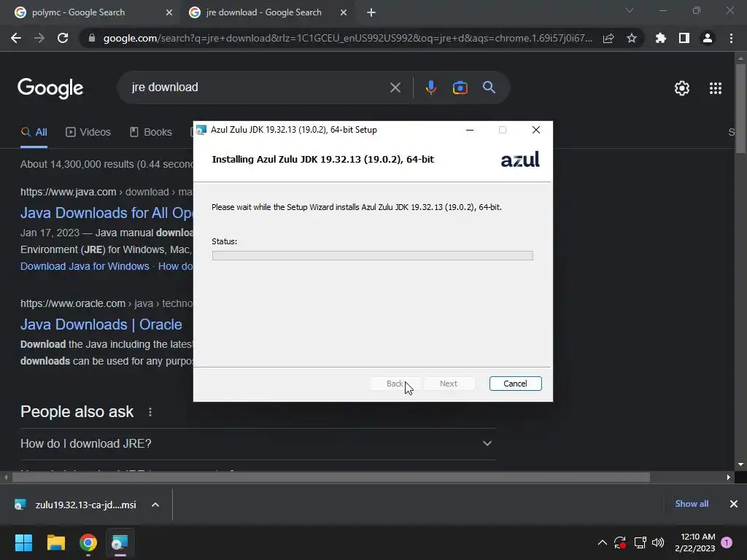The width and height of the screenshot is (747, 560).
Task: Click the volume icon in system tray
Action: 658,542
